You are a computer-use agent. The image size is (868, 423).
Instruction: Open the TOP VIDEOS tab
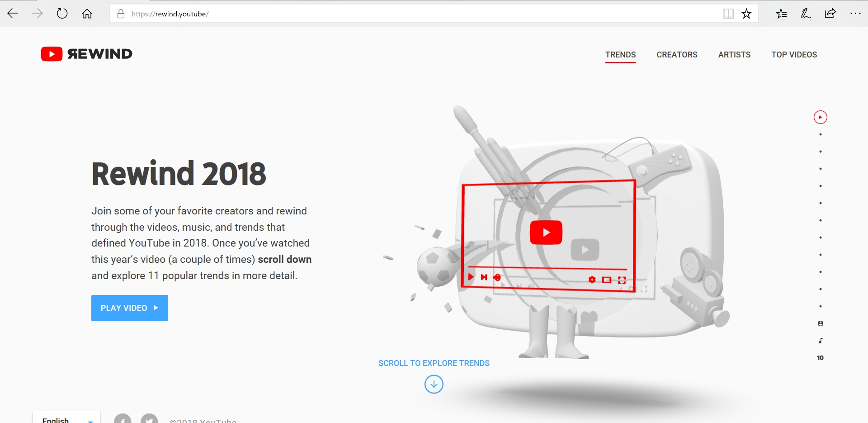point(794,54)
